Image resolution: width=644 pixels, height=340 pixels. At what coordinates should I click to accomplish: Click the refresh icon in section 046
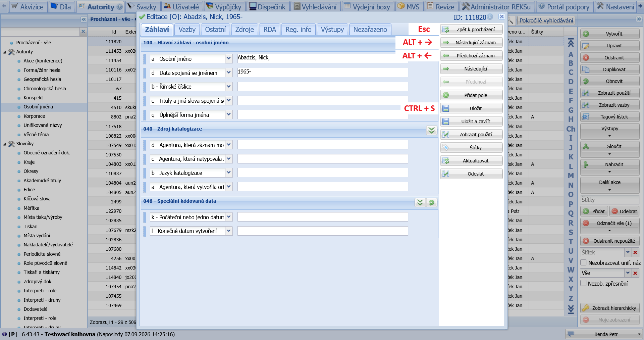[x=432, y=202]
